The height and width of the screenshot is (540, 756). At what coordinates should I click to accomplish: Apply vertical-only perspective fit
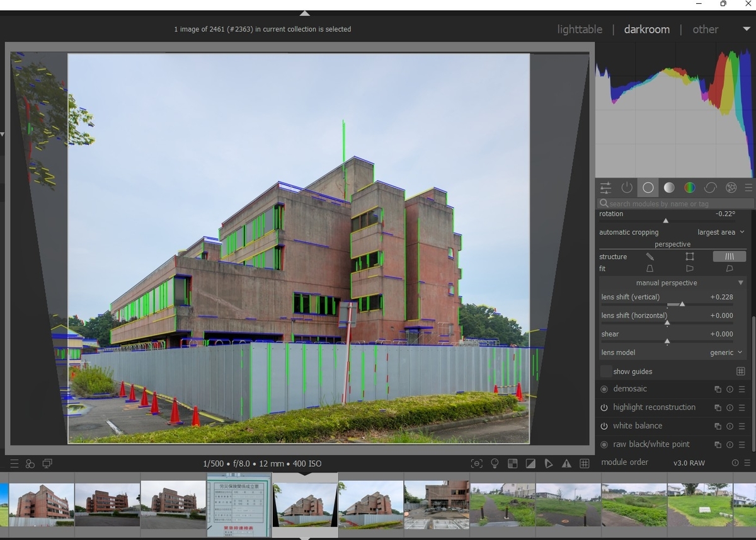coord(650,268)
